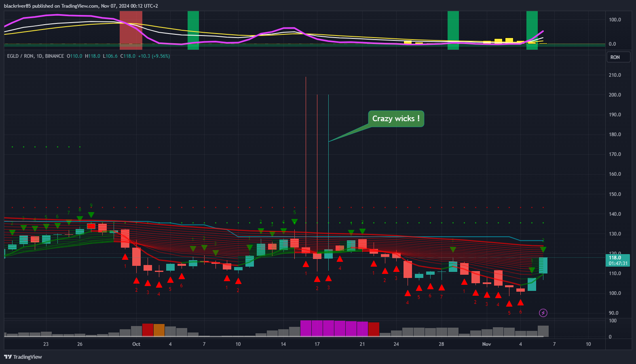Click the first magenta volume bar
This screenshot has height=364, width=636.
click(306, 328)
